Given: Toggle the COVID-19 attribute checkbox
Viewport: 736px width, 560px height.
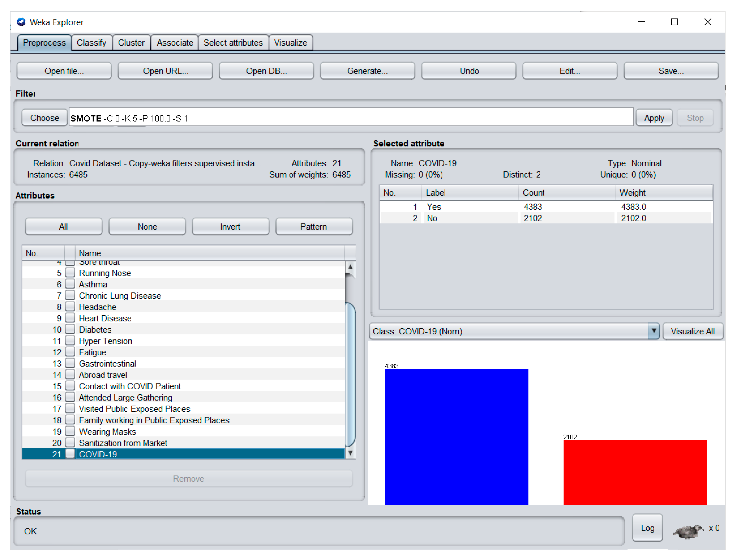Looking at the screenshot, I should click(70, 454).
